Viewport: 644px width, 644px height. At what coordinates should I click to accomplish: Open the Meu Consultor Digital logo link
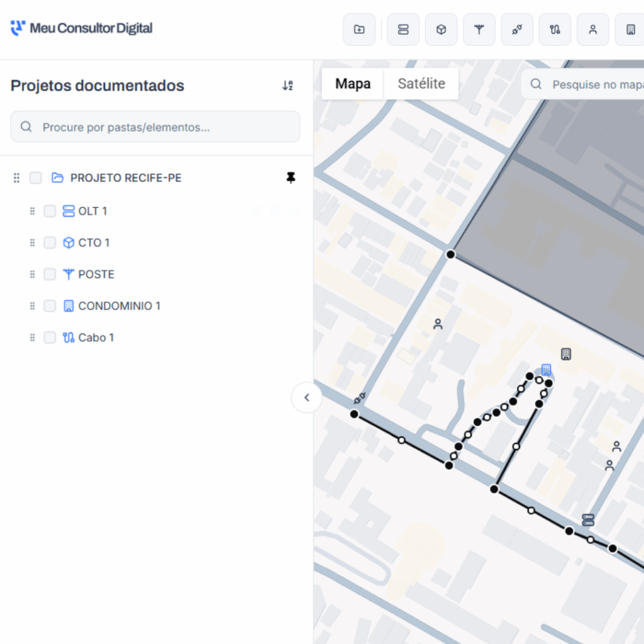tap(82, 28)
